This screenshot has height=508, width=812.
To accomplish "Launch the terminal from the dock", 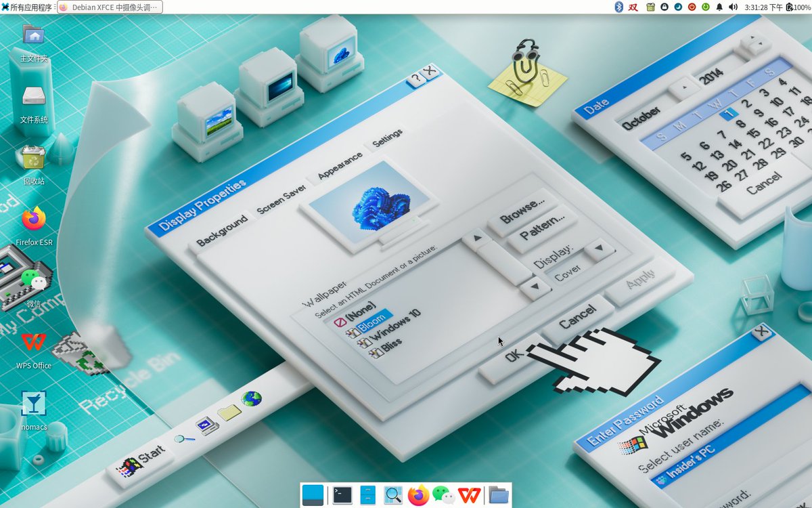I will (343, 495).
